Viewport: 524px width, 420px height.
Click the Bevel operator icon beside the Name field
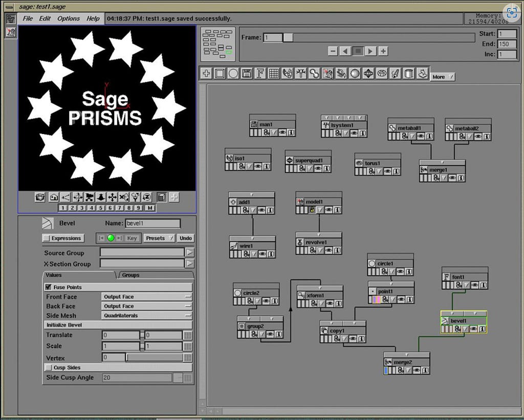[48, 223]
